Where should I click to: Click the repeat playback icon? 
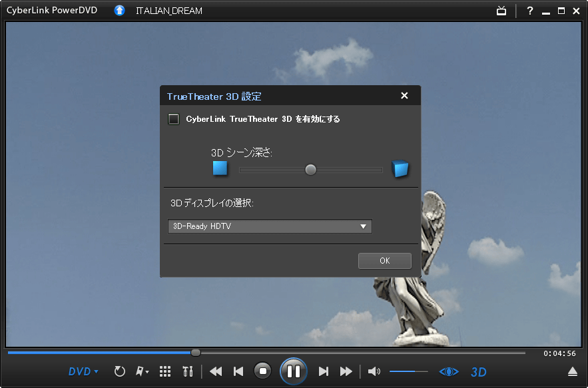[x=120, y=371]
